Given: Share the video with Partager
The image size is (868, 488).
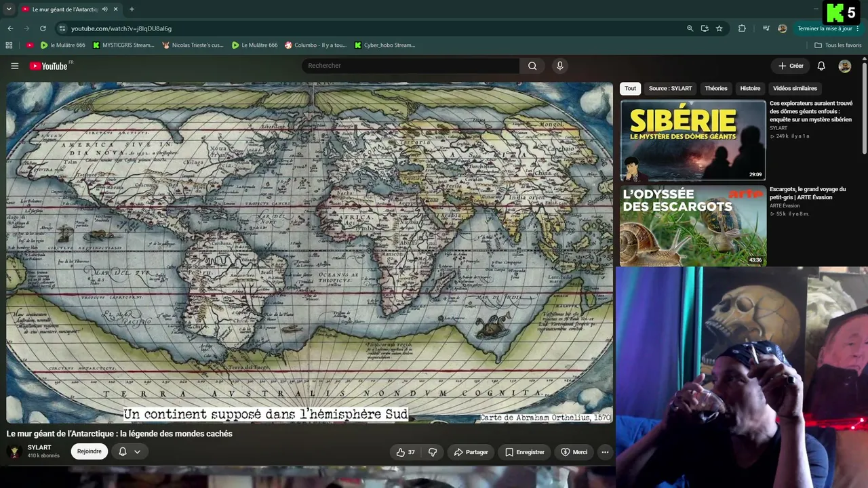Looking at the screenshot, I should click(471, 452).
